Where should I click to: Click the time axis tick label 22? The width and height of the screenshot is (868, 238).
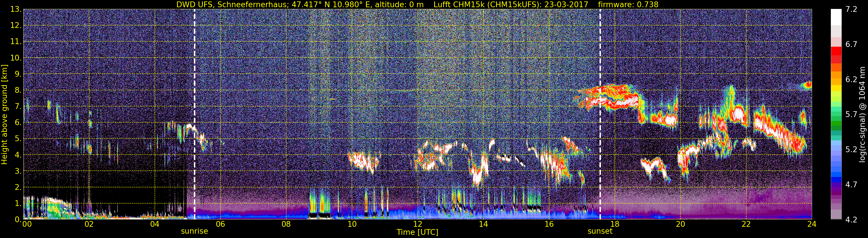(746, 224)
